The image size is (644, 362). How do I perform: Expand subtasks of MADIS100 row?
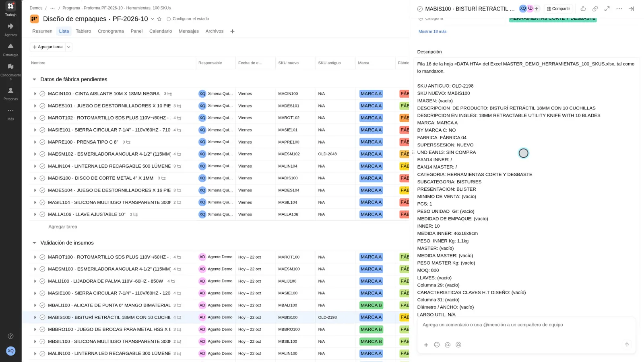point(35,178)
